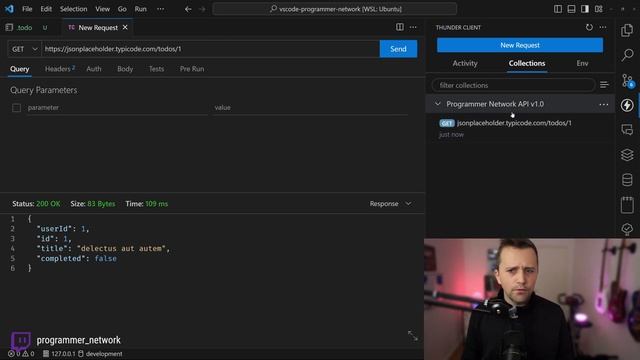Click the filter collections search box
Screen dimensions: 640x360
tap(513, 85)
